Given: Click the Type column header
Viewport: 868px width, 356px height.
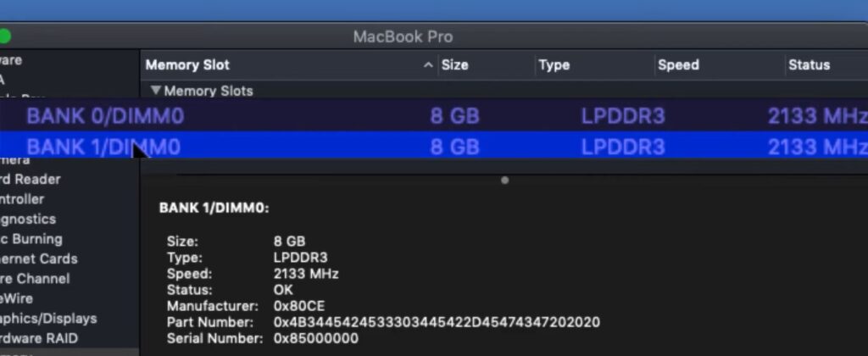Looking at the screenshot, I should tap(554, 65).
